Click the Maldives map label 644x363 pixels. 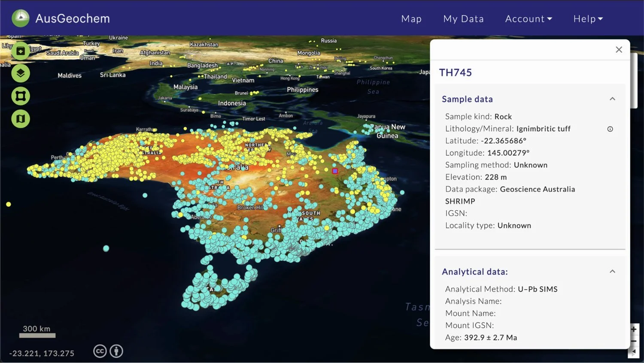70,76
